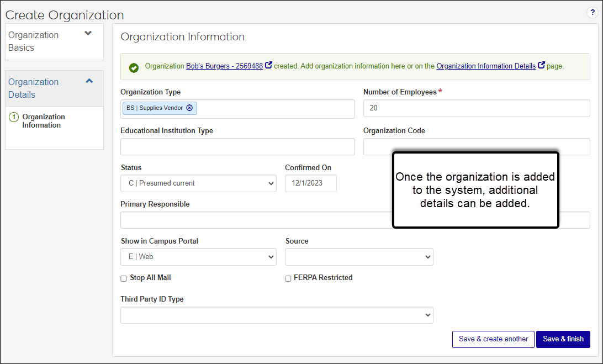
Task: Click the step 1 circle icon
Action: [x=14, y=117]
